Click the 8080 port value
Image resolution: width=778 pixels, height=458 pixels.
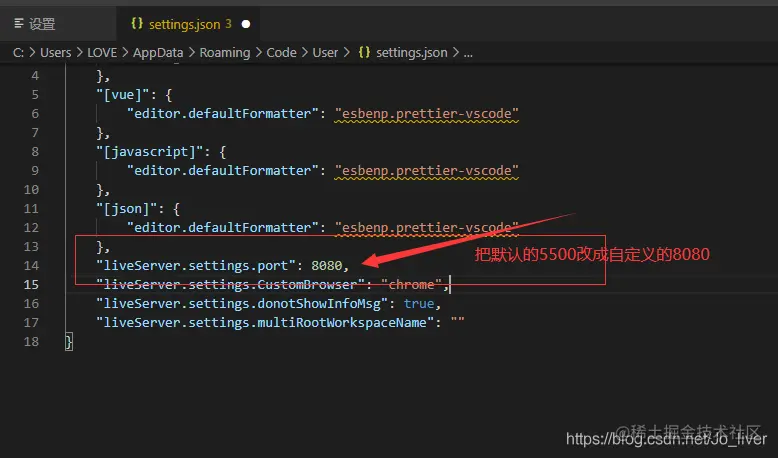click(326, 266)
